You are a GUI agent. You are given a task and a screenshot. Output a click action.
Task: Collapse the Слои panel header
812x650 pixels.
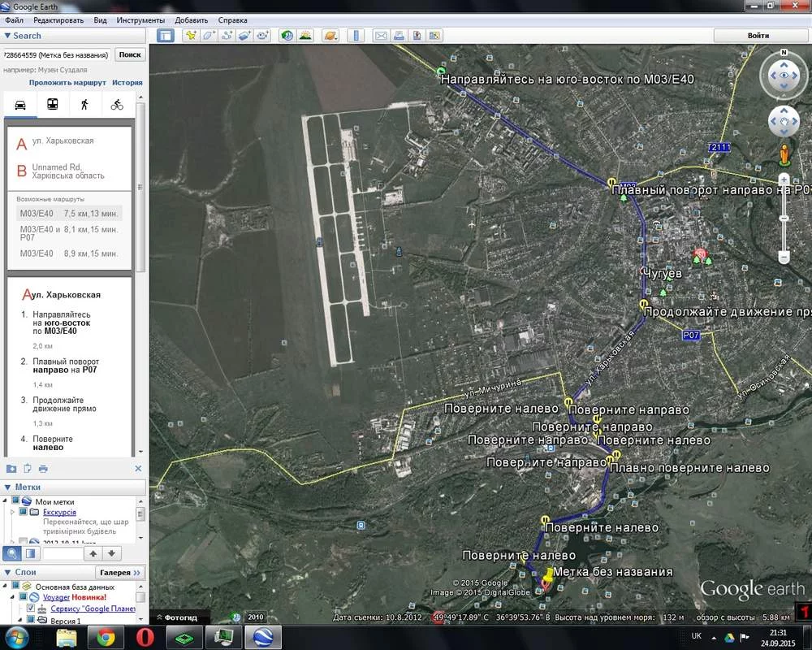click(x=8, y=572)
